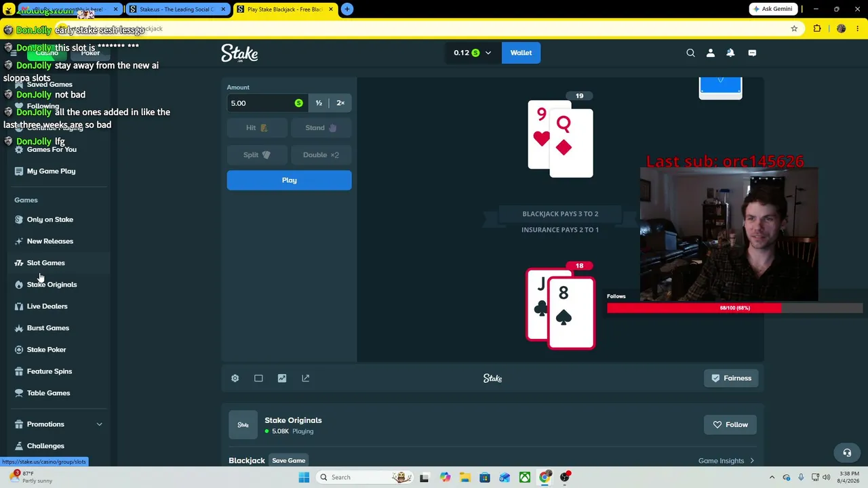Open the game settings gear icon
868x488 pixels.
(235, 378)
